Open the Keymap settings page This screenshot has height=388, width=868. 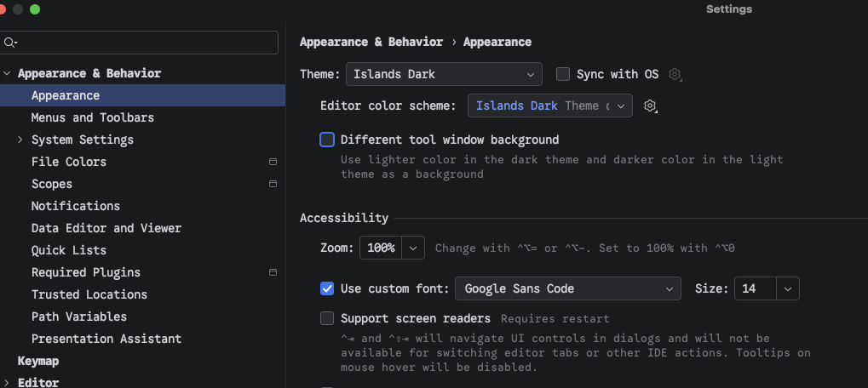38,361
